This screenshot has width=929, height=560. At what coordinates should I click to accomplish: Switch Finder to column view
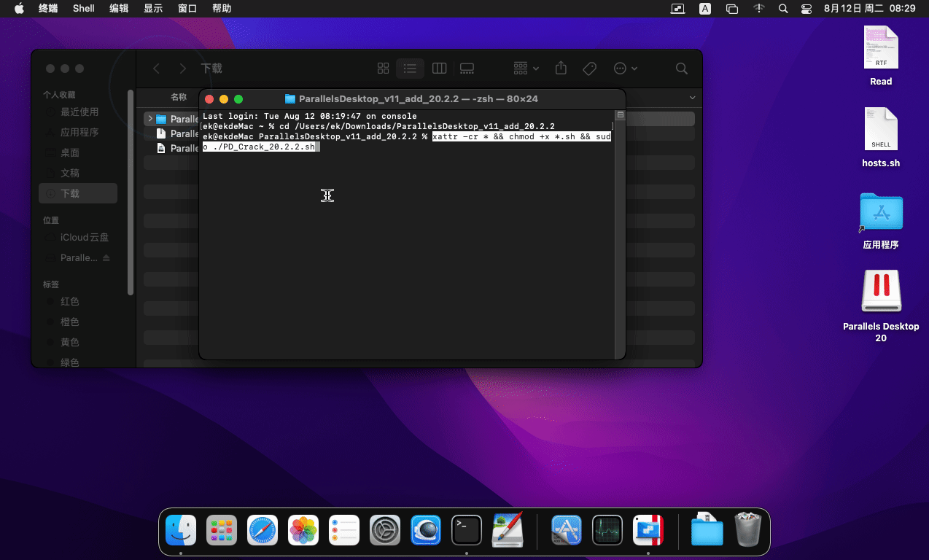tap(439, 68)
